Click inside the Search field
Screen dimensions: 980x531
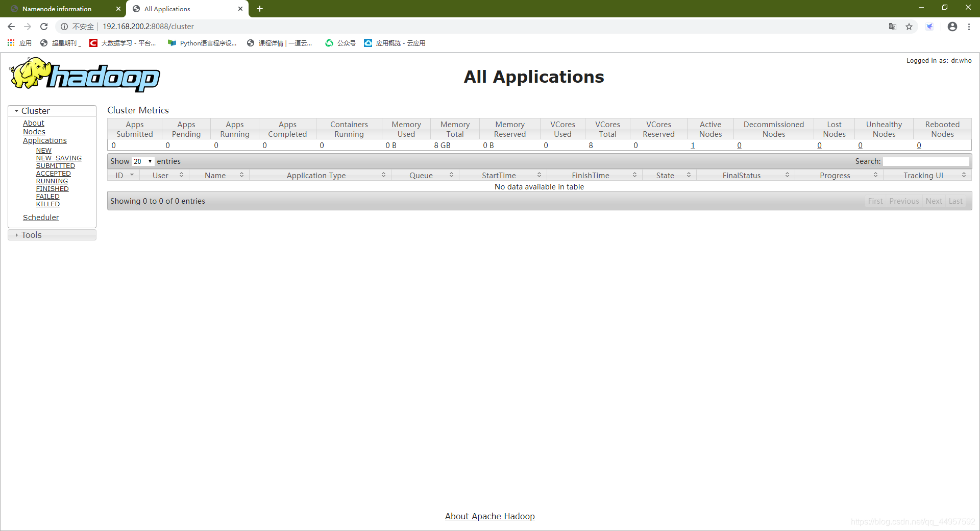[926, 161]
